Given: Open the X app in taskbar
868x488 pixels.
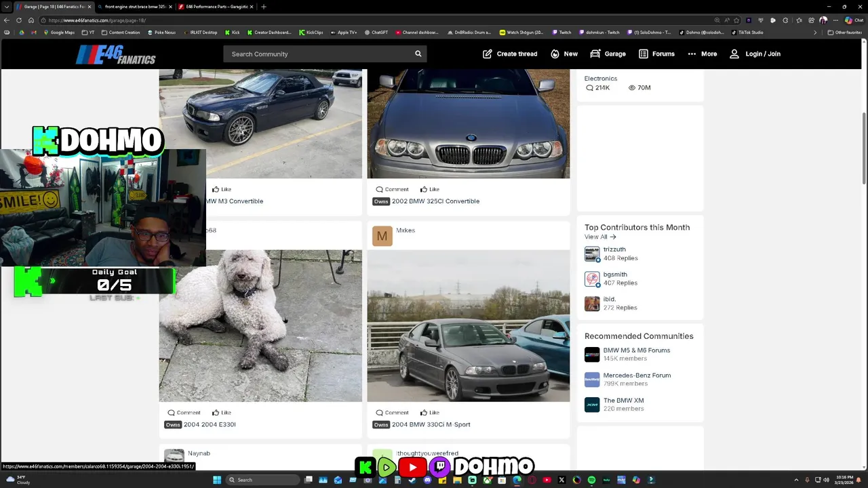Looking at the screenshot, I should [x=561, y=480].
